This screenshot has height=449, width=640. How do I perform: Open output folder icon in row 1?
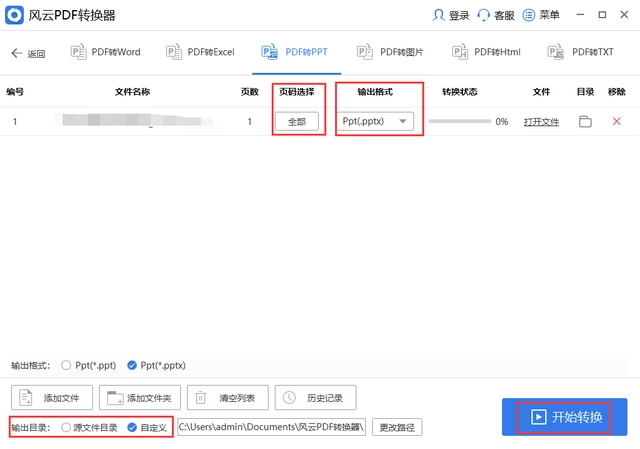tap(585, 121)
